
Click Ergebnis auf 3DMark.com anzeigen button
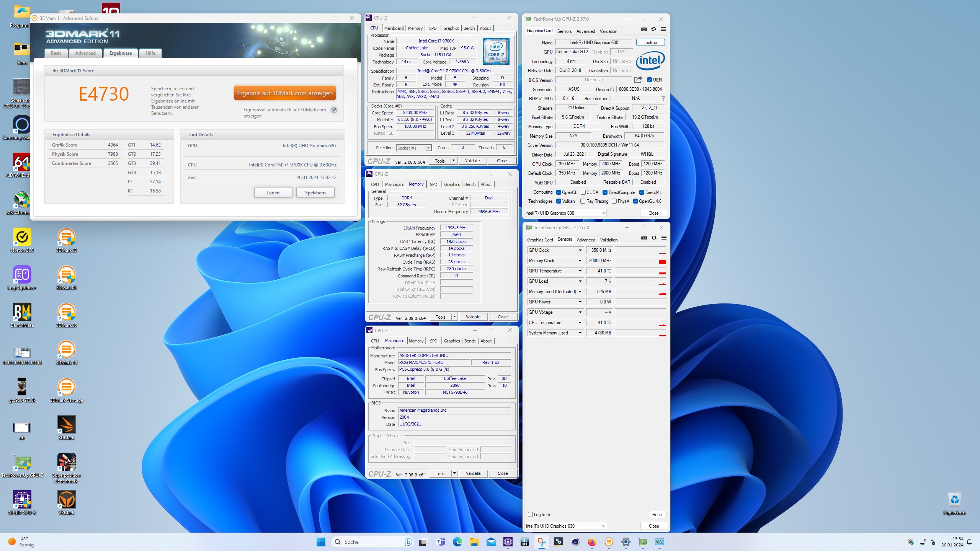[x=285, y=93]
